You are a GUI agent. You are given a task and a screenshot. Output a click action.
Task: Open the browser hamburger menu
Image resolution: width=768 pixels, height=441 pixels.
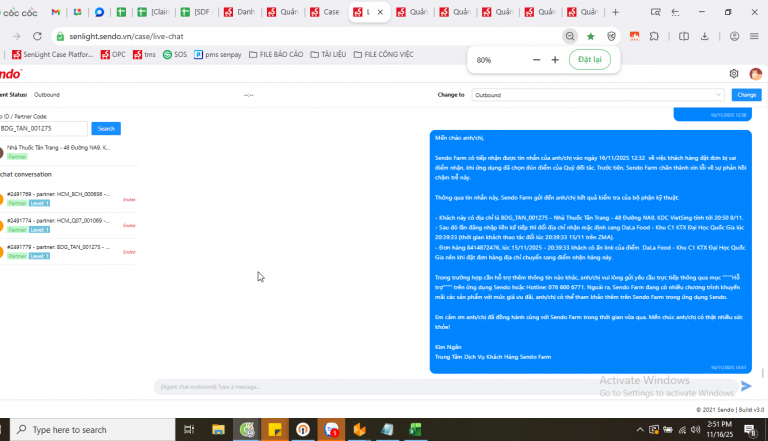(754, 36)
